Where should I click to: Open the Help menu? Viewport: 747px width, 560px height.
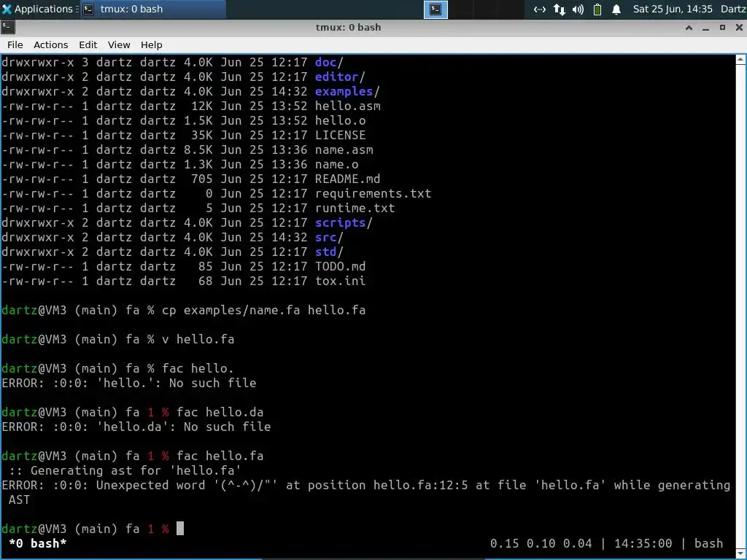152,44
